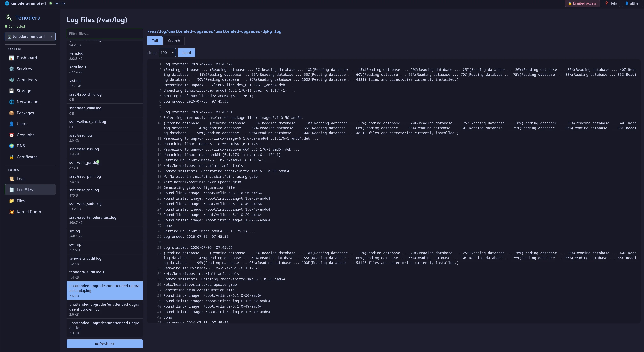Open Containers via the whale icon
Image resolution: width=644 pixels, height=352 pixels.
tap(11, 80)
